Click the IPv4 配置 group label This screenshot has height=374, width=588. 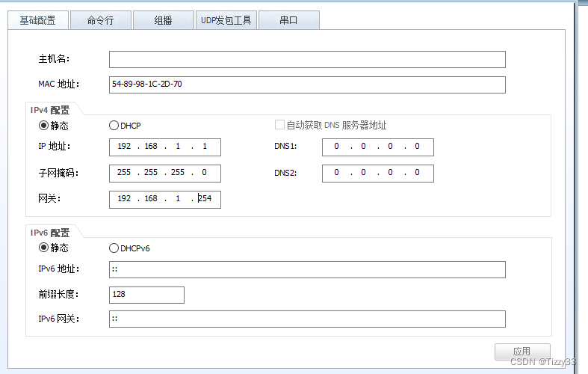50,110
